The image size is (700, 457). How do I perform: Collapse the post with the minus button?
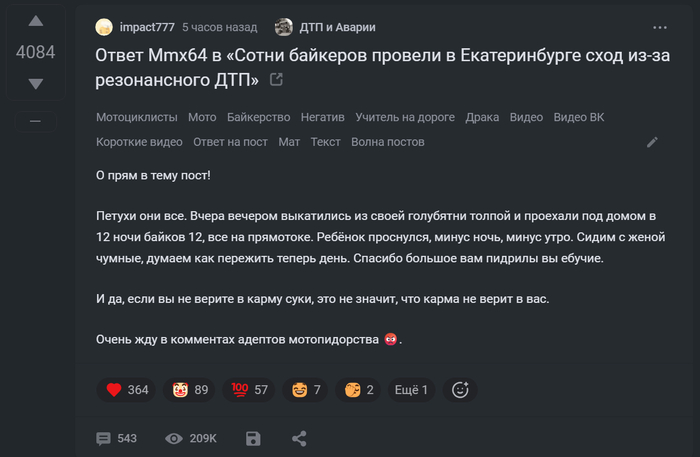[35, 121]
